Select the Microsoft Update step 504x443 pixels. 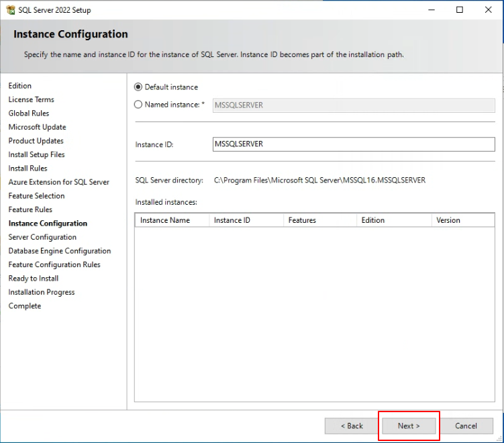(x=38, y=127)
